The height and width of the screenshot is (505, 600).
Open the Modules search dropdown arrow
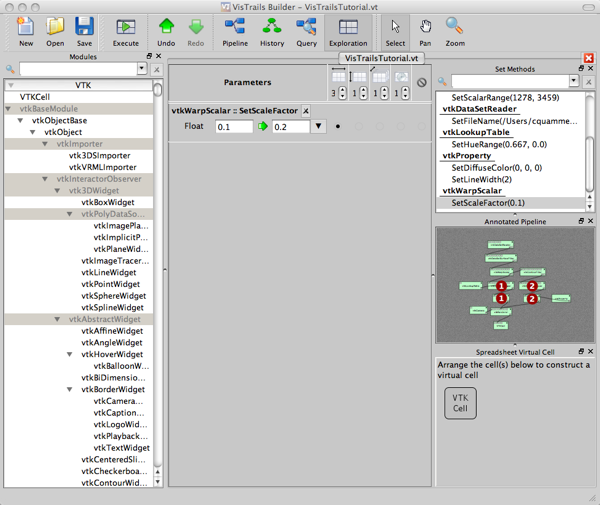pyautogui.click(x=142, y=69)
